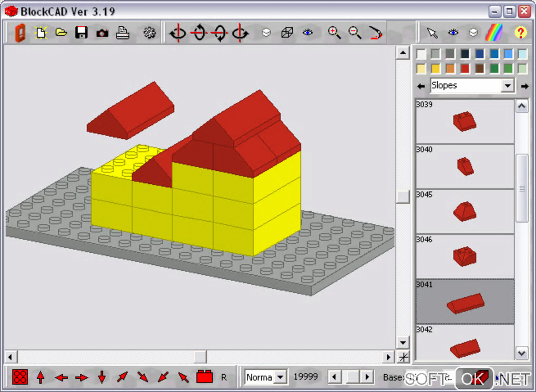Move the brick with the up arrow

40,378
